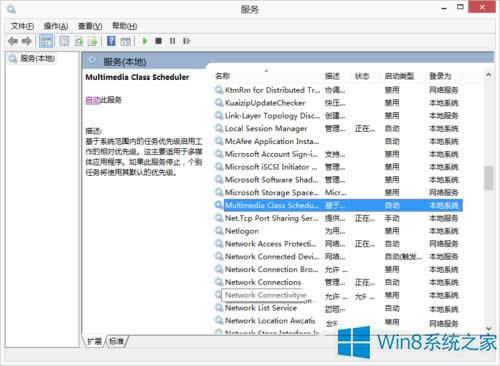This screenshot has height=366, width=500.
Task: Click the Forward arrow toolbar icon
Action: 27,41
